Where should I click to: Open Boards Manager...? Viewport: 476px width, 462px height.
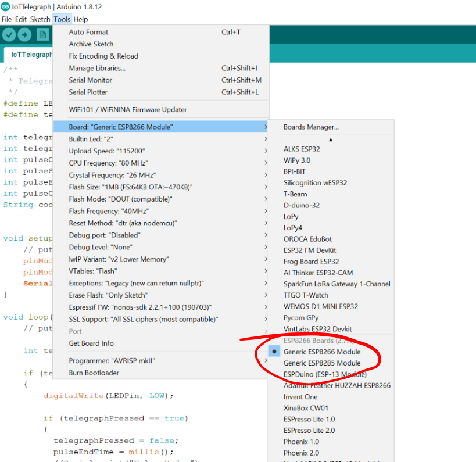tap(331, 127)
